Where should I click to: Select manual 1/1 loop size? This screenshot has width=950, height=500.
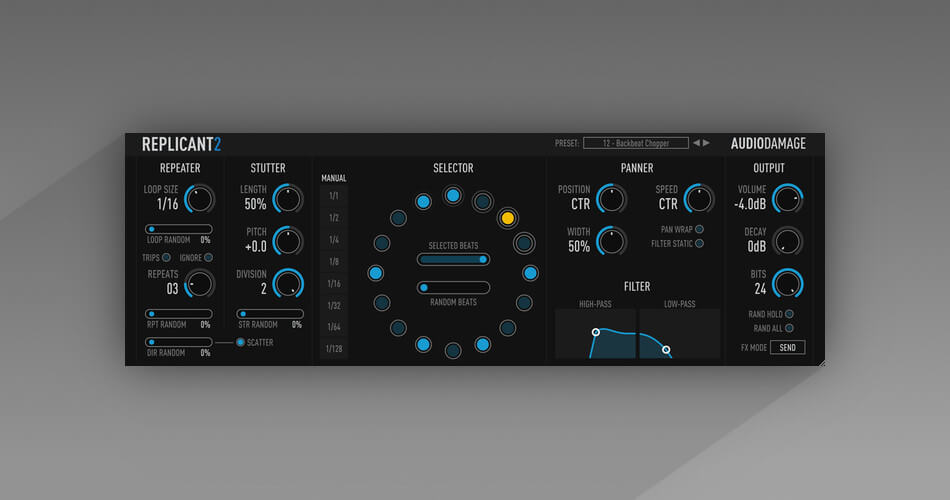click(334, 196)
